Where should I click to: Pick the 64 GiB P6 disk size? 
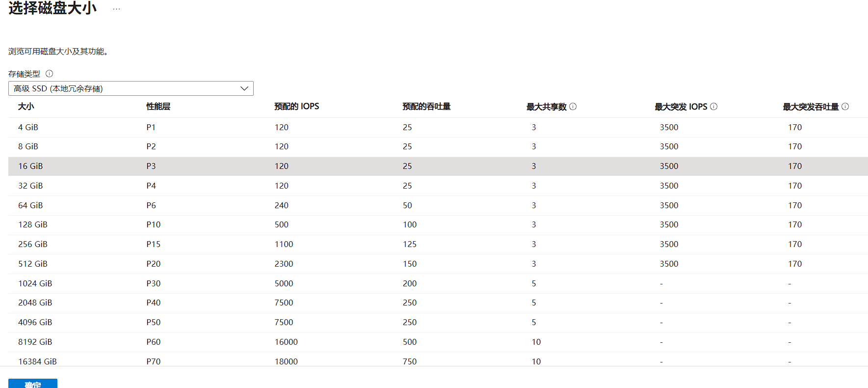(x=30, y=205)
